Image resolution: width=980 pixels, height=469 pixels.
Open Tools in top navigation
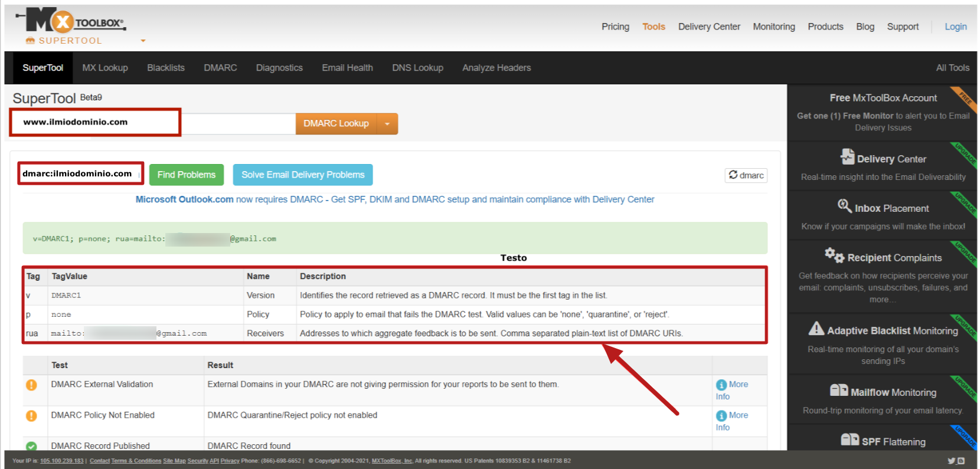pyautogui.click(x=654, y=27)
